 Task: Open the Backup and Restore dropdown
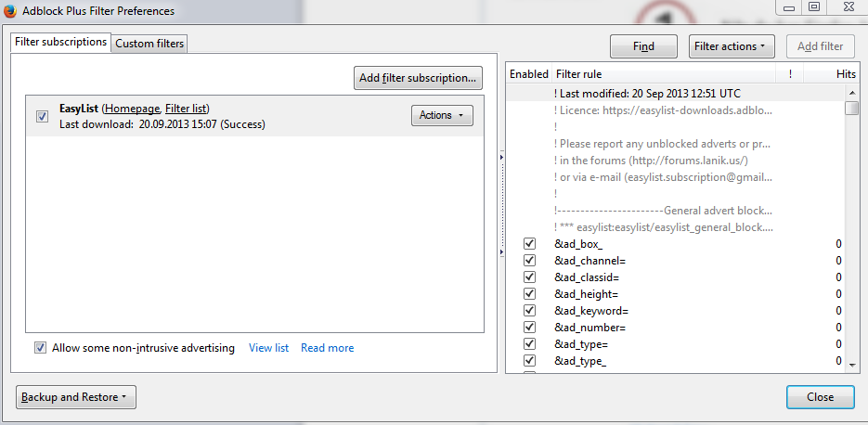pyautogui.click(x=76, y=397)
